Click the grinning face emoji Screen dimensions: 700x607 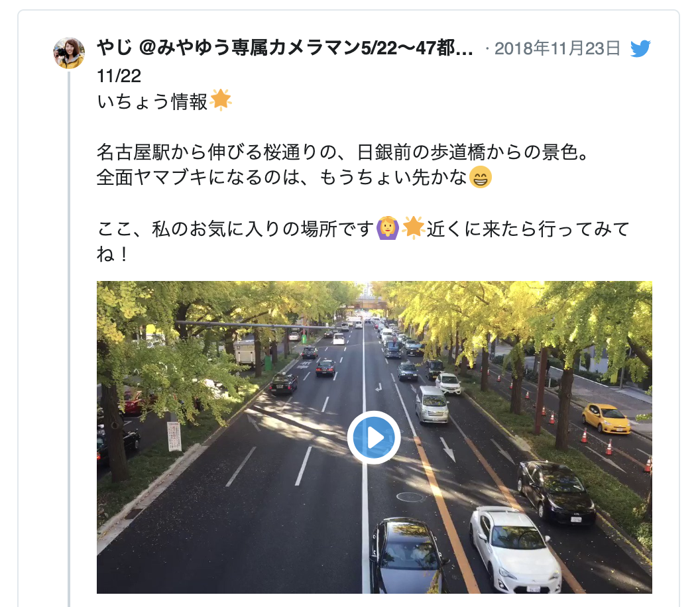481,177
